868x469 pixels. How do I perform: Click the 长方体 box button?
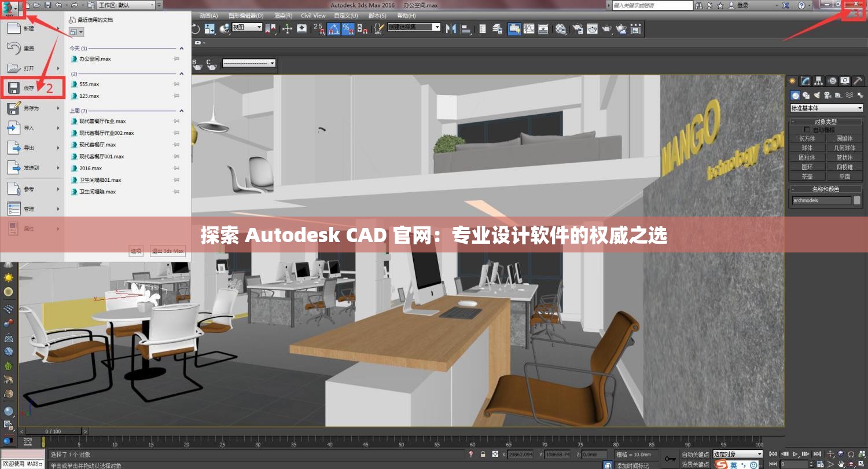pyautogui.click(x=807, y=138)
